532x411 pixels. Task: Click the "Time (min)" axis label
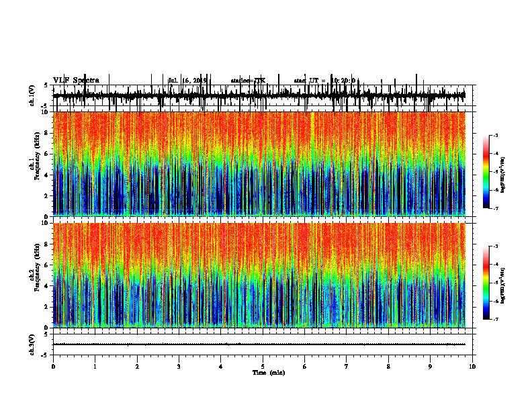click(x=269, y=373)
